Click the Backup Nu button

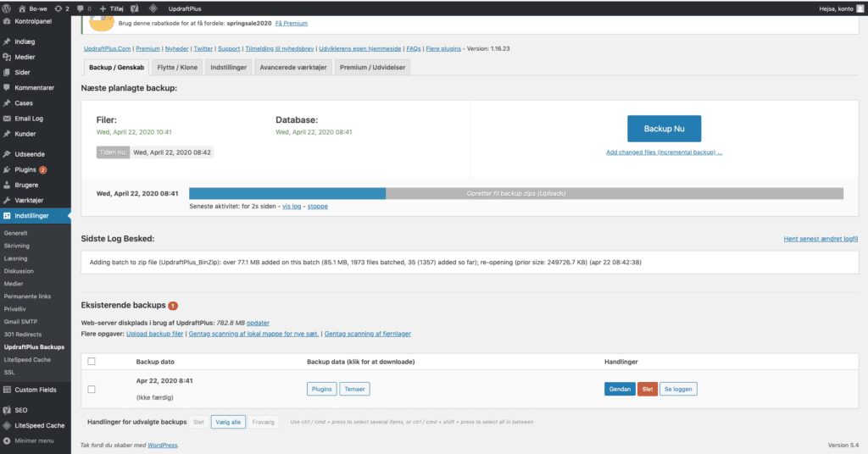(665, 129)
